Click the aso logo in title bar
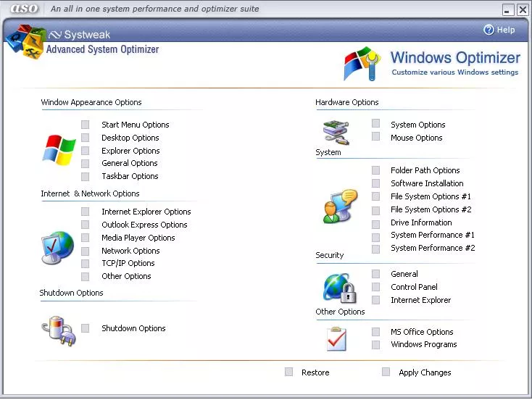 [25, 9]
